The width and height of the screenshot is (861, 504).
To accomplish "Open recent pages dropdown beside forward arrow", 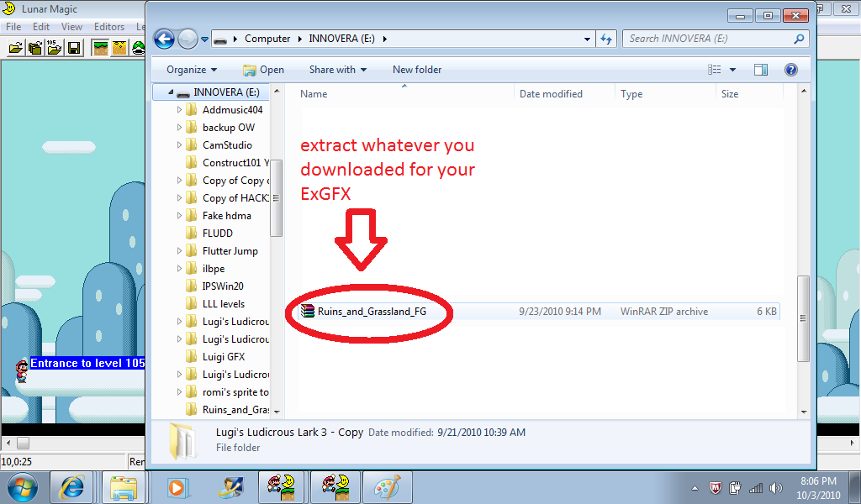I will 204,39.
